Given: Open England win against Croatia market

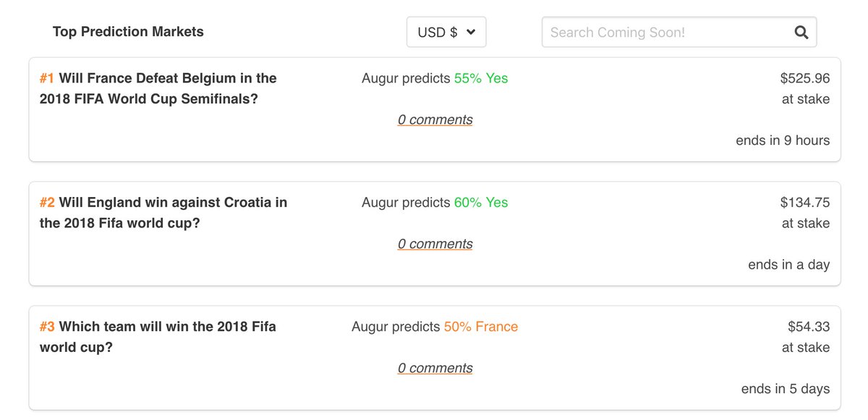Looking at the screenshot, I should (x=163, y=213).
